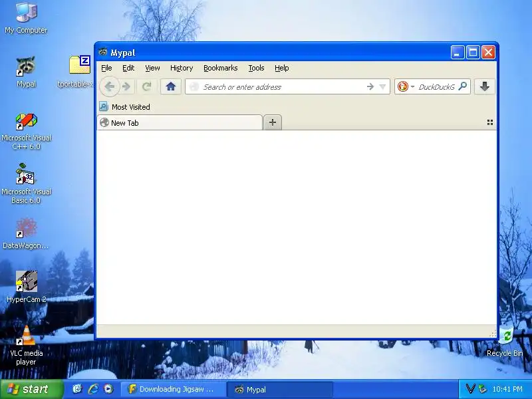Click the Show Desktop quick launch icon
This screenshot has width=532, height=399.
pos(77,389)
